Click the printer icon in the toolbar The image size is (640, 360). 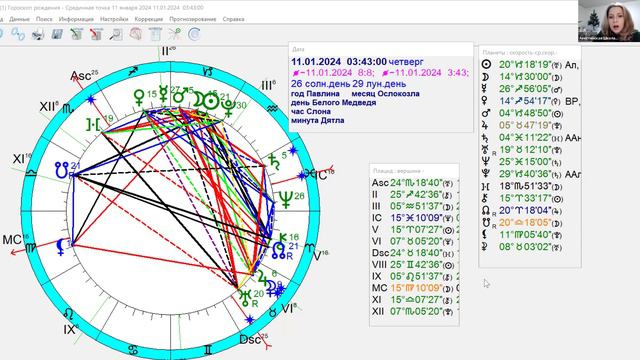point(38,34)
